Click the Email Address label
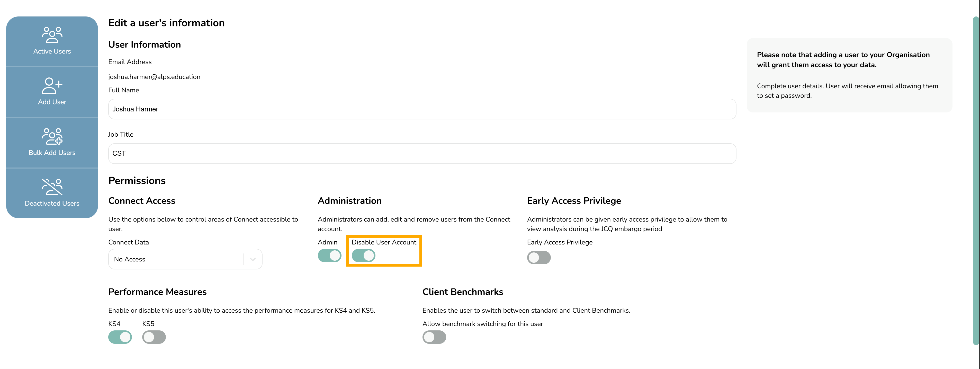Viewport: 980px width, 369px height. [130, 62]
